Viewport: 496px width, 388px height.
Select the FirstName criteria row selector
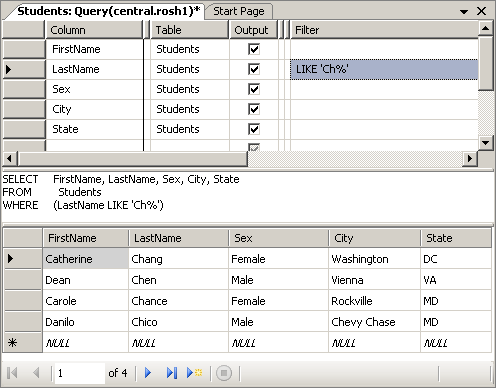pyautogui.click(x=24, y=49)
